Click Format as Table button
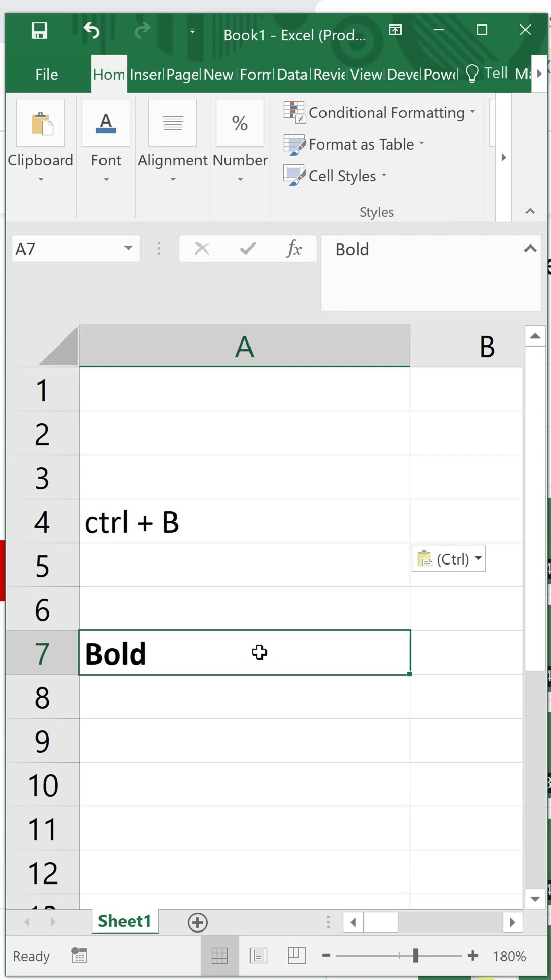This screenshot has height=980, width=551. 355,144
